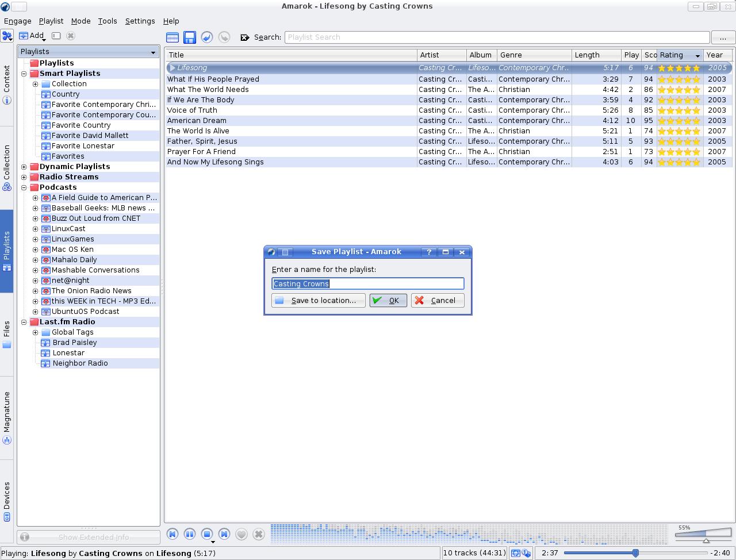736x560 pixels.
Task: Click the pin button in dialog title bar
Action: click(x=285, y=252)
